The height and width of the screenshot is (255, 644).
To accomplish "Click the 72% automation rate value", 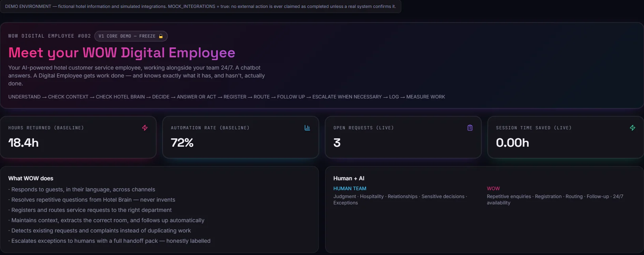I will coord(182,143).
